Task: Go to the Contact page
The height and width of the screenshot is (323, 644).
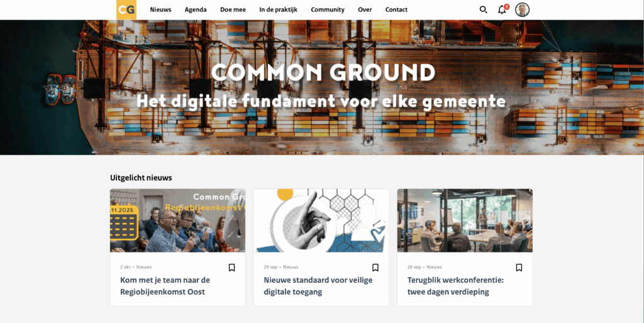Action: click(x=396, y=9)
